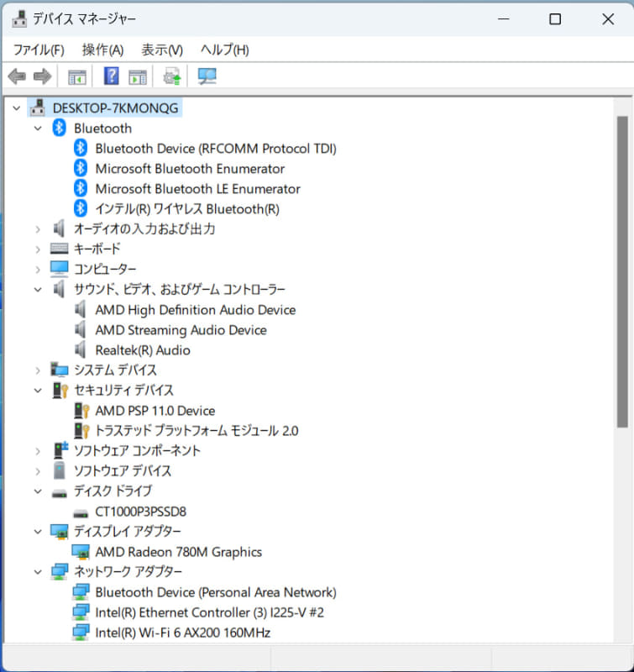Screen dimensions: 634x672
Task: Click the ネットワーク アダプター category icon
Action: [x=59, y=571]
